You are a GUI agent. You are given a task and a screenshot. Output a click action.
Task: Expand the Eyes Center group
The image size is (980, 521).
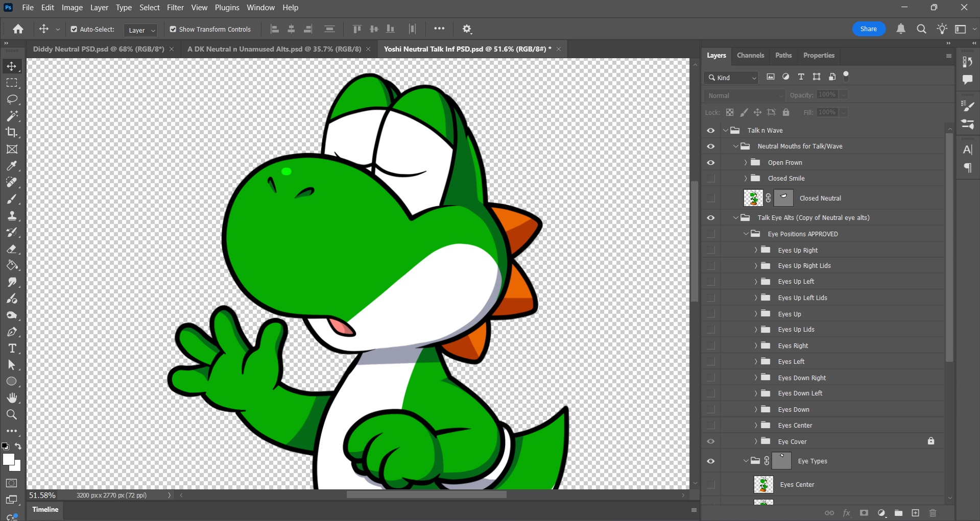[756, 426]
